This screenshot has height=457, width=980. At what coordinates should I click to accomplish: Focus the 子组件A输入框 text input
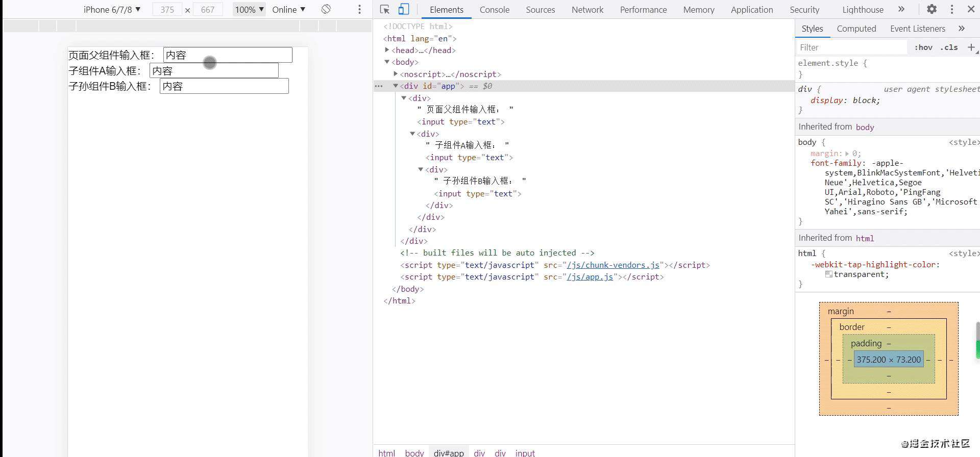pyautogui.click(x=214, y=70)
